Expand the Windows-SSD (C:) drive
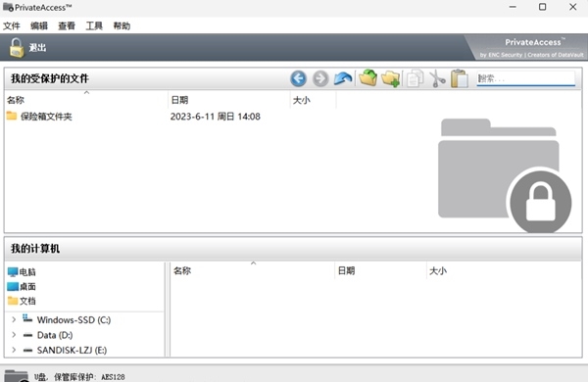588x382 pixels. (14, 319)
